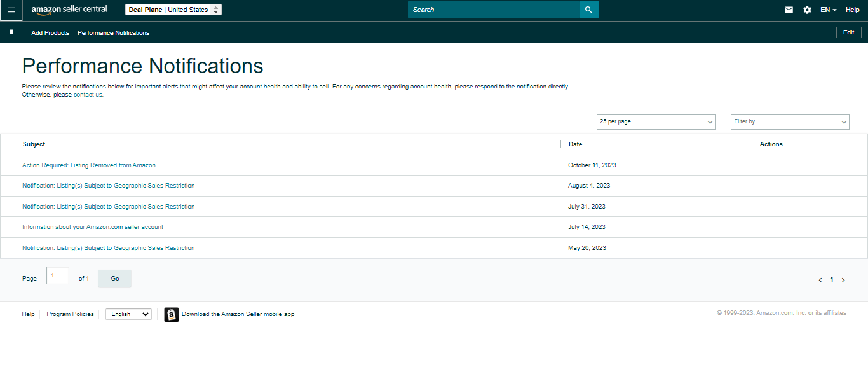
Task: Open the settings gear icon
Action: (x=807, y=10)
